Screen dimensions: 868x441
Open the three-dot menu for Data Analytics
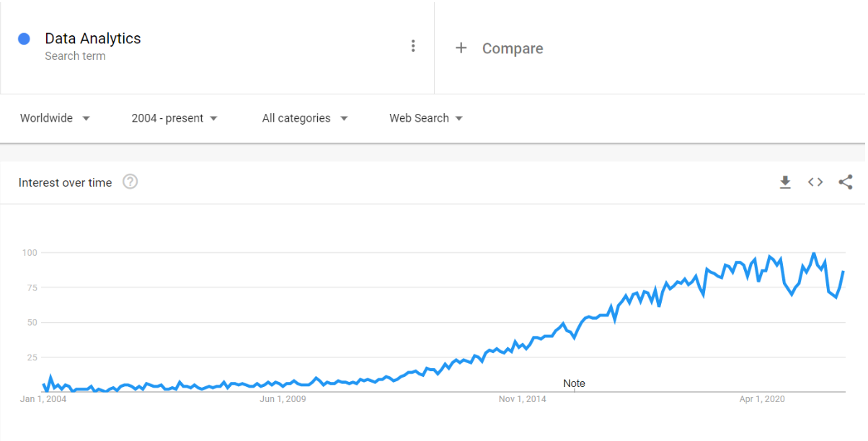click(413, 46)
